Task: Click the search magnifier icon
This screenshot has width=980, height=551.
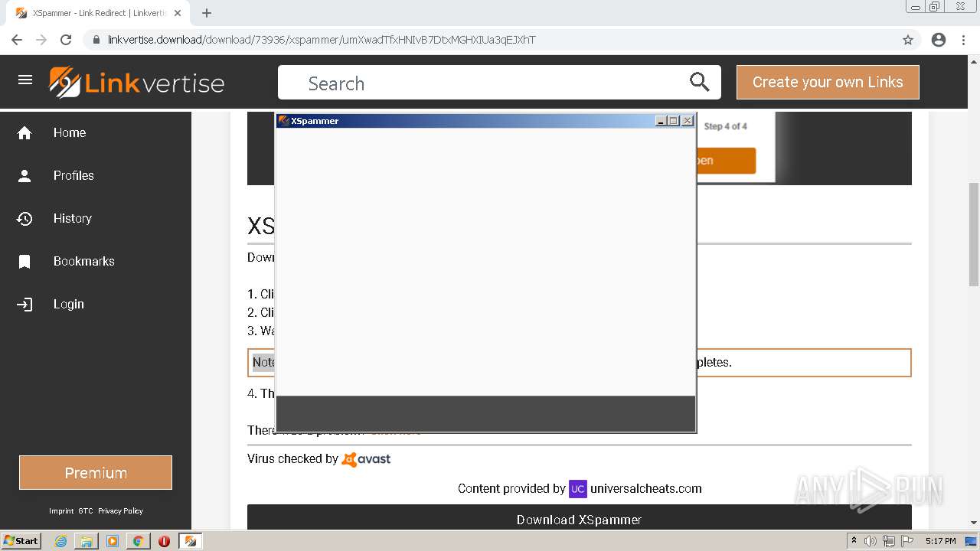Action: coord(699,83)
